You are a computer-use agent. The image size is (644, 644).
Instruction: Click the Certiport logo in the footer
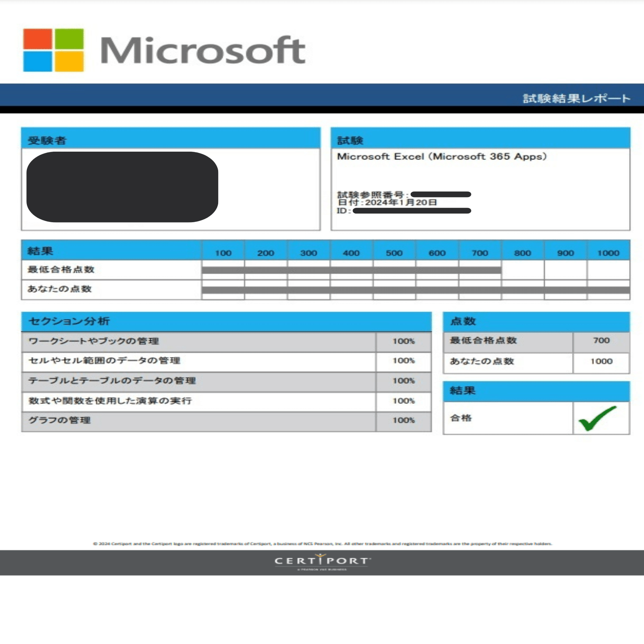[322, 561]
